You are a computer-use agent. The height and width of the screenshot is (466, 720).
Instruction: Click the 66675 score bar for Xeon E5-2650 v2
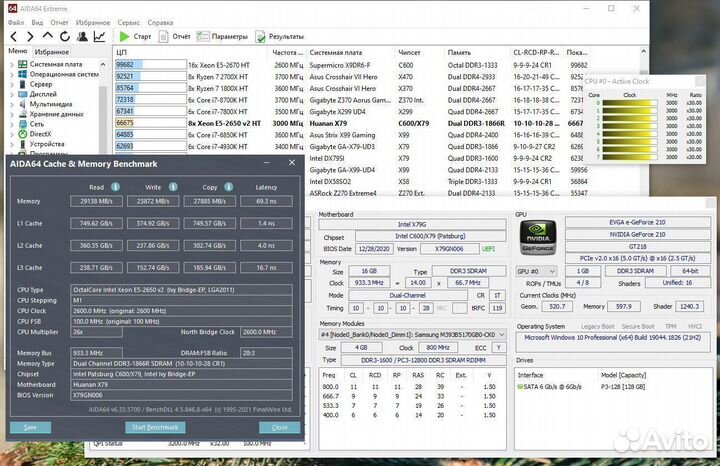pyautogui.click(x=151, y=123)
